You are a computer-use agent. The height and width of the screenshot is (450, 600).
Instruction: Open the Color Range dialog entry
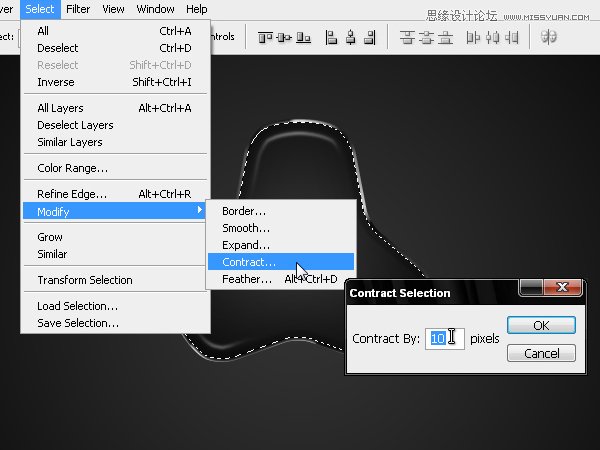coord(115,168)
